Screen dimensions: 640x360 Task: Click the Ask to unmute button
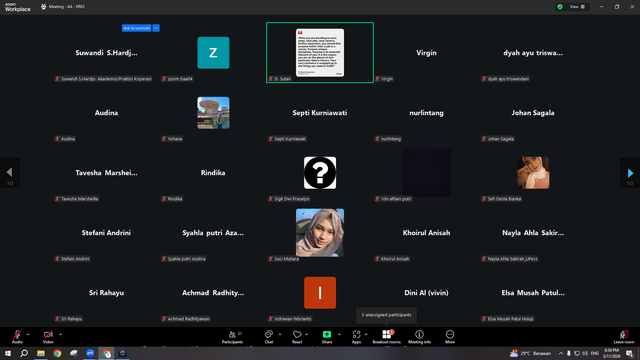click(x=136, y=28)
